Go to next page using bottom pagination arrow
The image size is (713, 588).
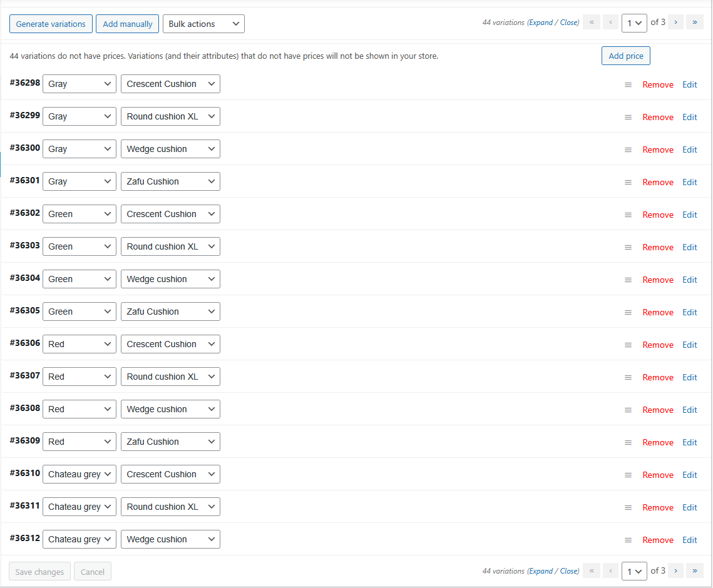click(x=675, y=571)
